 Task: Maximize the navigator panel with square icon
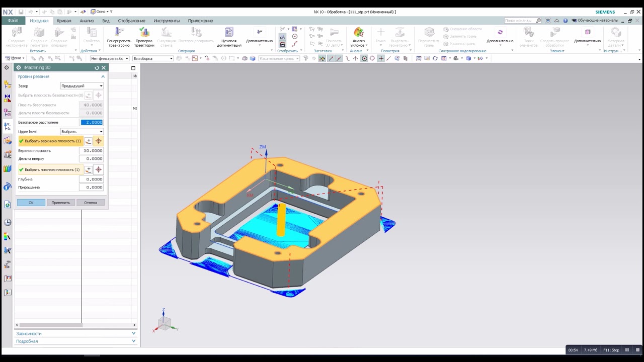click(x=133, y=68)
